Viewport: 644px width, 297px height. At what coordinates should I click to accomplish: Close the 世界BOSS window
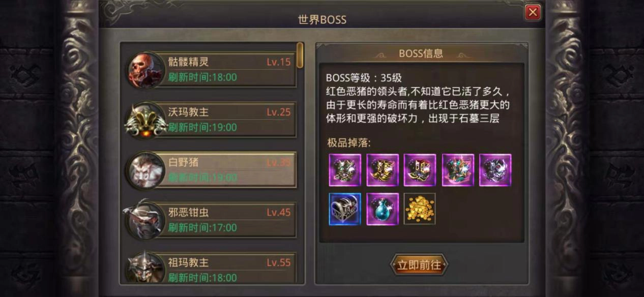coord(533,12)
